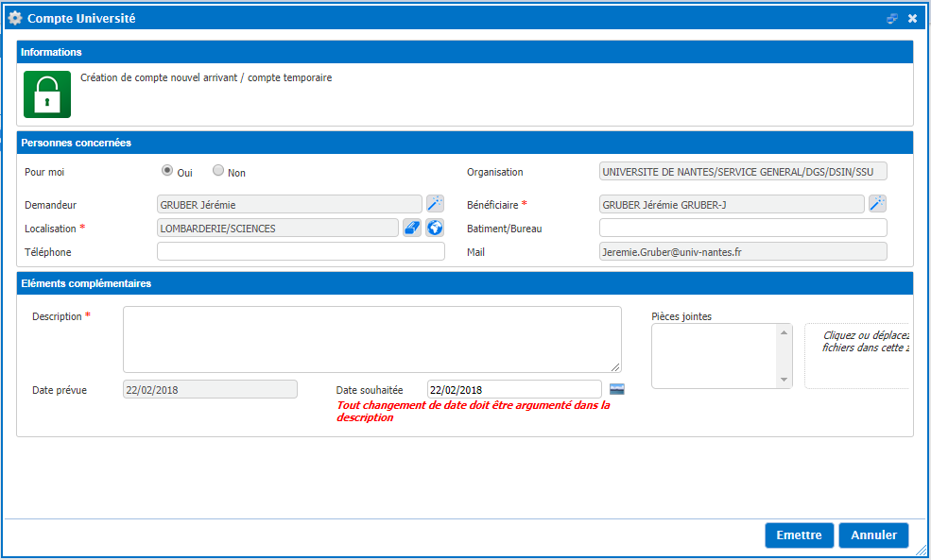Click the magic wand icon beside Bénéficiaire
931x560 pixels.
point(877,204)
